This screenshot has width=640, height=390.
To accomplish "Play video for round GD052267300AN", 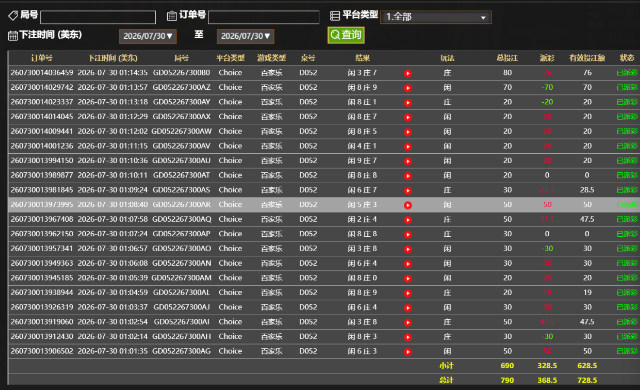I will 407,264.
